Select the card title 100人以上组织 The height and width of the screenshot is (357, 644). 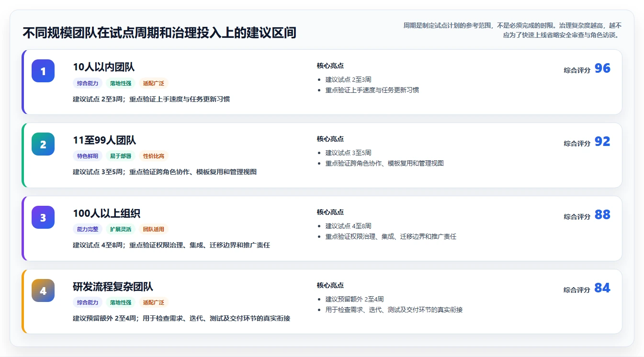pyautogui.click(x=106, y=213)
